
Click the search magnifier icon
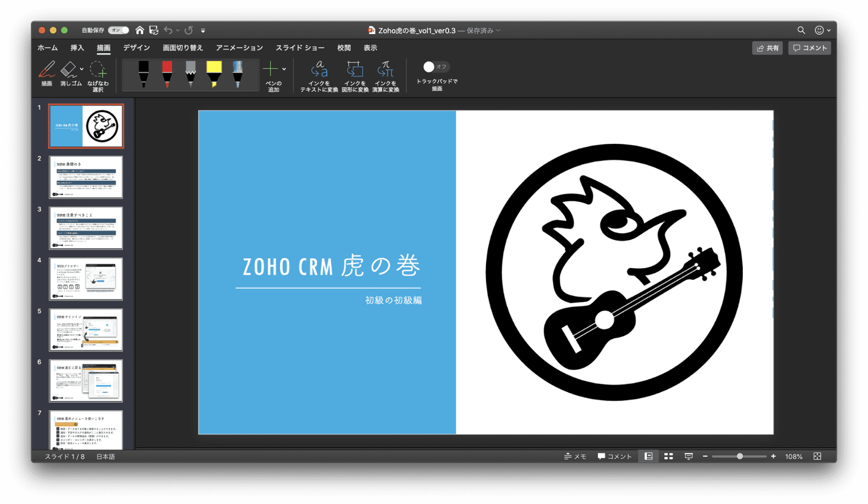[x=801, y=30]
